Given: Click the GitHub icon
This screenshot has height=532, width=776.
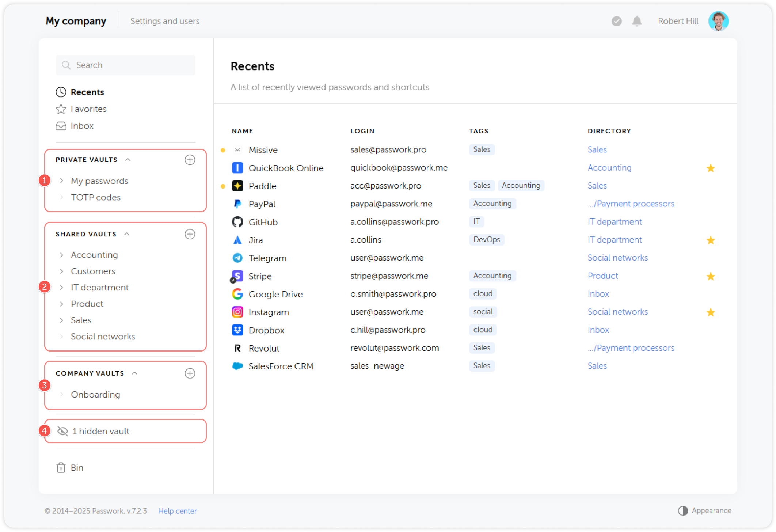Looking at the screenshot, I should point(237,221).
